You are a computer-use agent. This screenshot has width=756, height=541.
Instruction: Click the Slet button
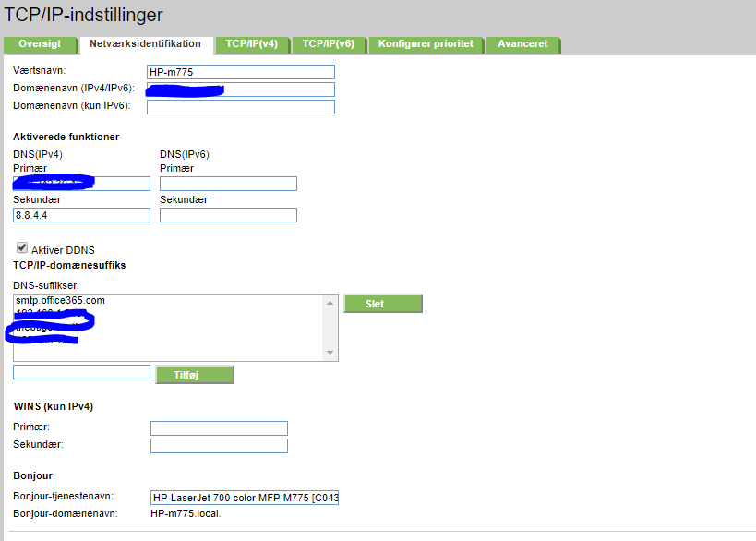382,303
